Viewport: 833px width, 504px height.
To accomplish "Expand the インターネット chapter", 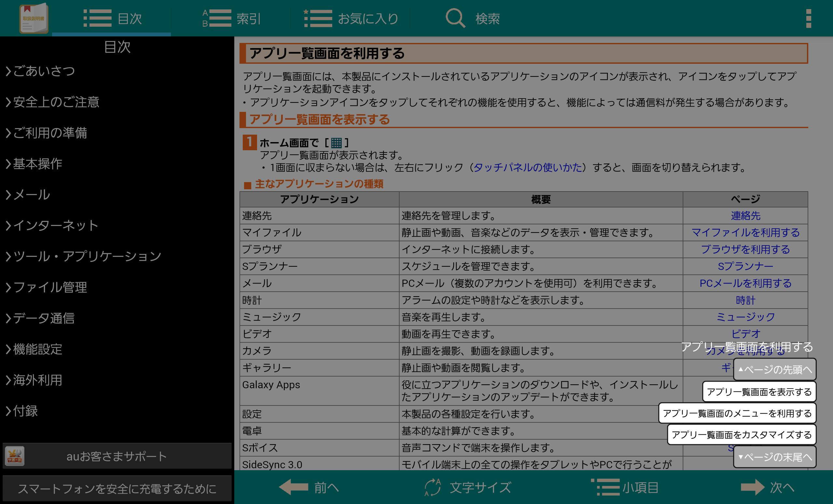I will click(117, 226).
